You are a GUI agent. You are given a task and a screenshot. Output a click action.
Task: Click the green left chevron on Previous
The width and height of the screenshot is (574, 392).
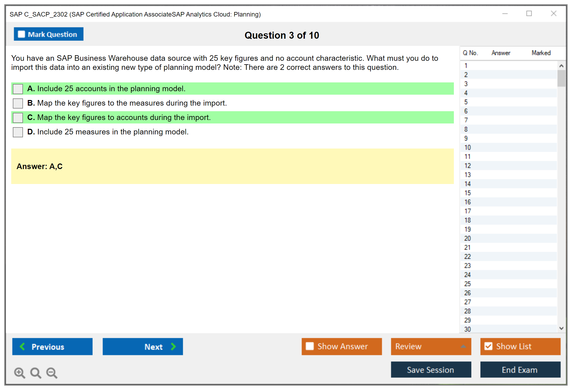[22, 346]
